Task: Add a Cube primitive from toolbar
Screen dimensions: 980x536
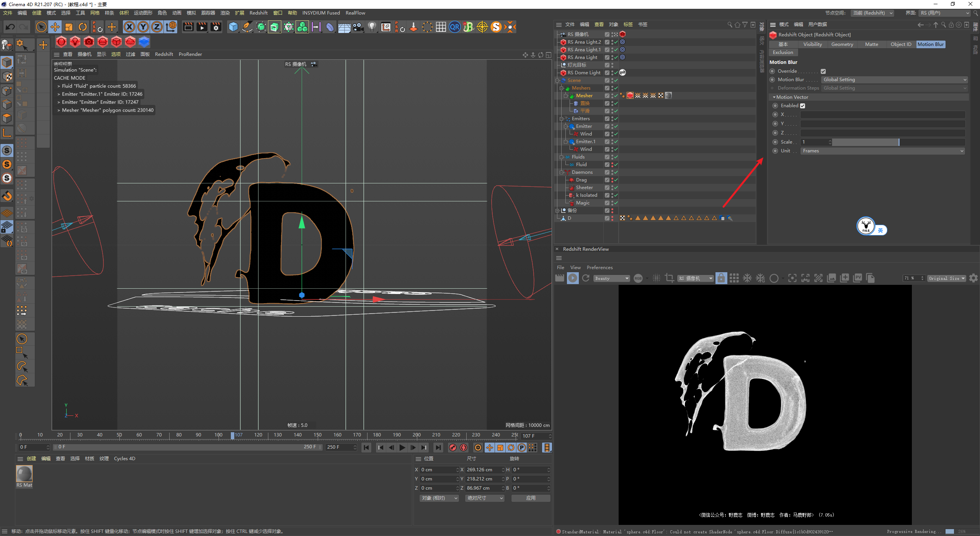Action: pos(233,27)
